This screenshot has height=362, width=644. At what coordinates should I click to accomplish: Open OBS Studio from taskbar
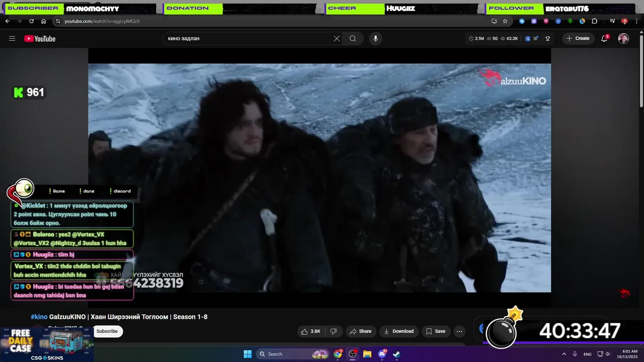coord(353,354)
